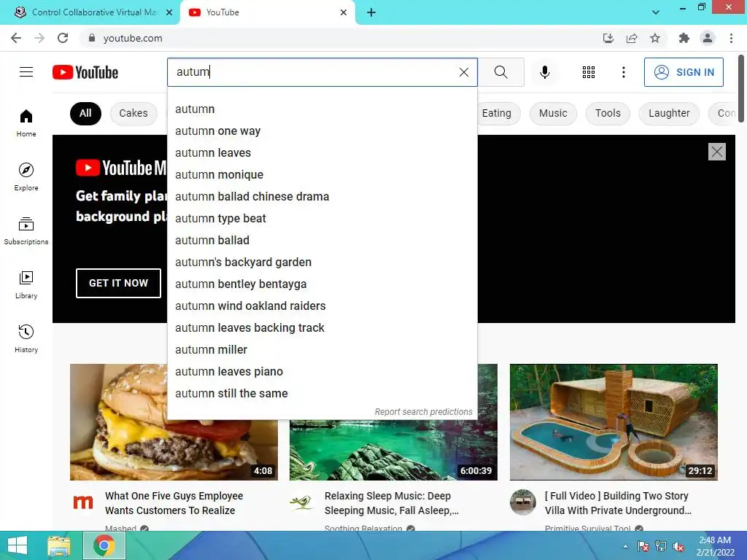Reload the page
Screen dimensions: 747x560
pyautogui.click(x=63, y=38)
